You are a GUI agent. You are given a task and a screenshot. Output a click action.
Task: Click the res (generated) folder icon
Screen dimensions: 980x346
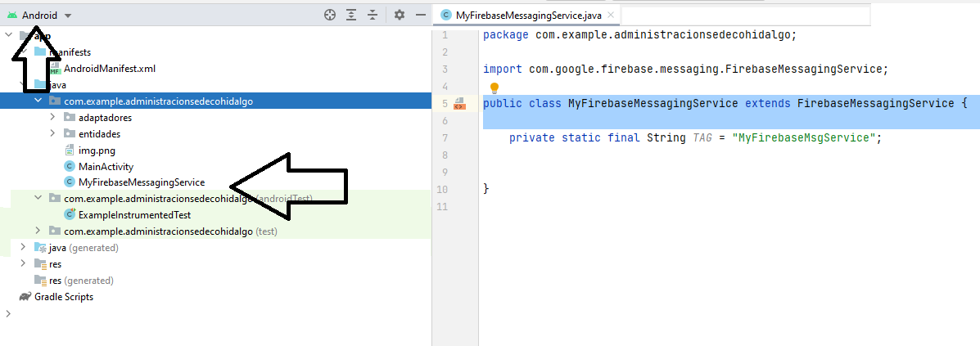(x=40, y=280)
